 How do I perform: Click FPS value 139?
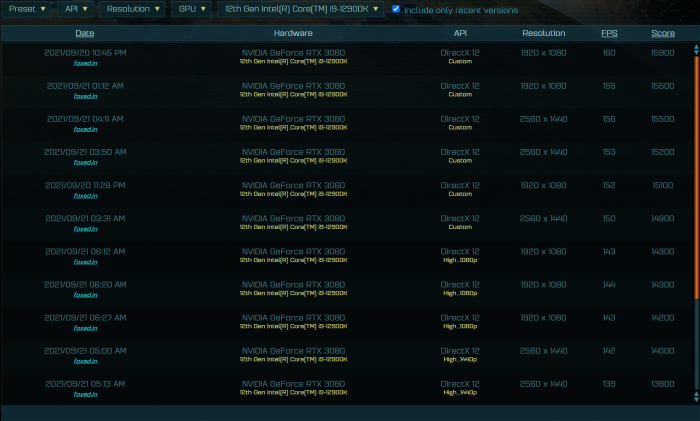tap(609, 384)
